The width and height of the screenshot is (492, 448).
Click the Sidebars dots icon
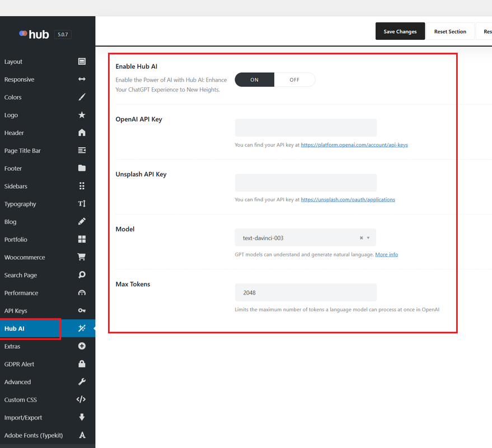point(82,186)
